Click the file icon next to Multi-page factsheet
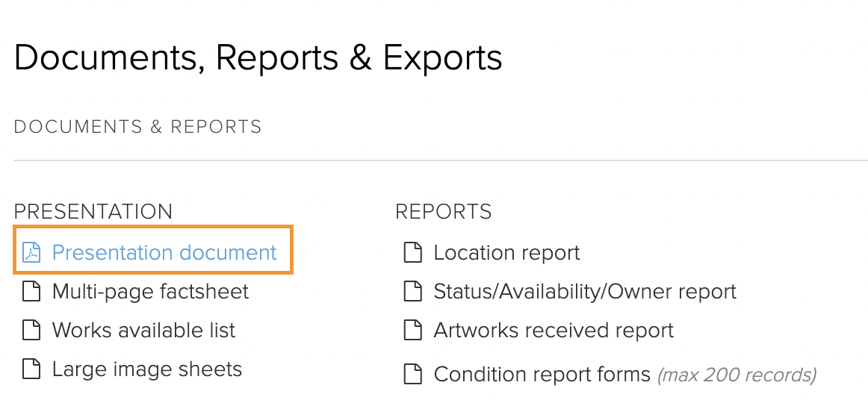Viewport: 868px width, 400px height. [x=31, y=292]
